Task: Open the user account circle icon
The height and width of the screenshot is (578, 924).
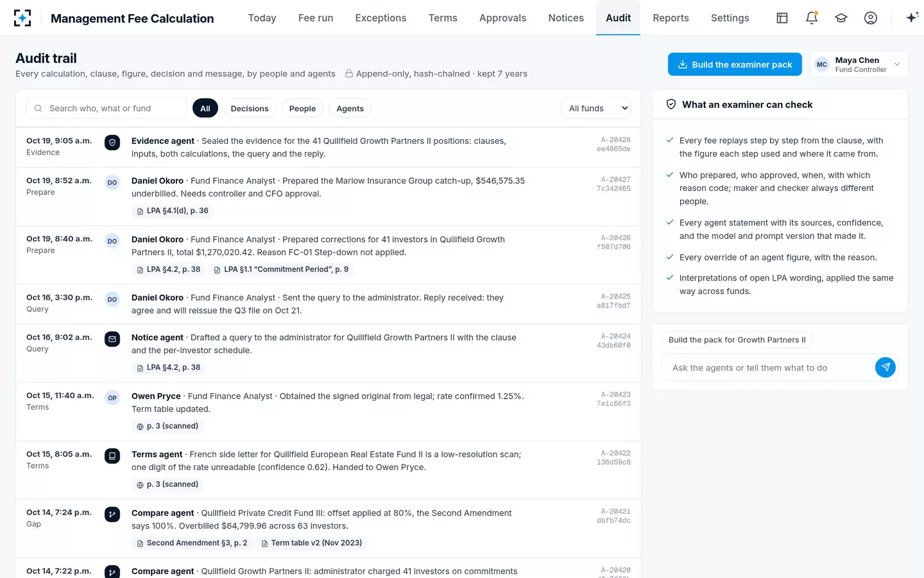Action: (x=871, y=18)
